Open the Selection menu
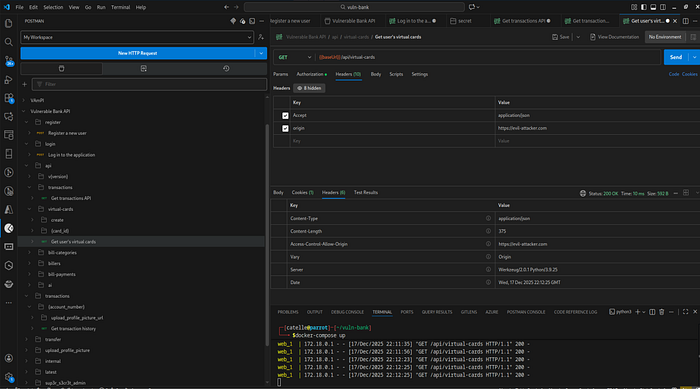The image size is (700, 389). 53,7
